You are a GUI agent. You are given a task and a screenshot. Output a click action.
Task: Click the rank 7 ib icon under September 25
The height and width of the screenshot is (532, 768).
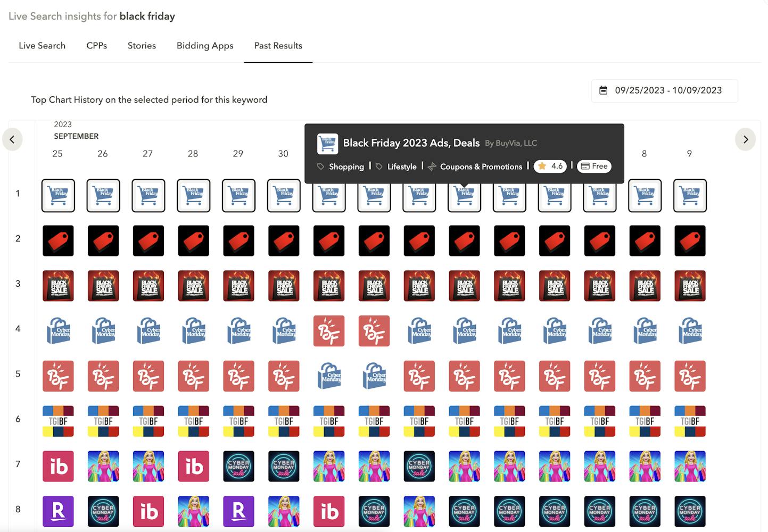pos(58,466)
